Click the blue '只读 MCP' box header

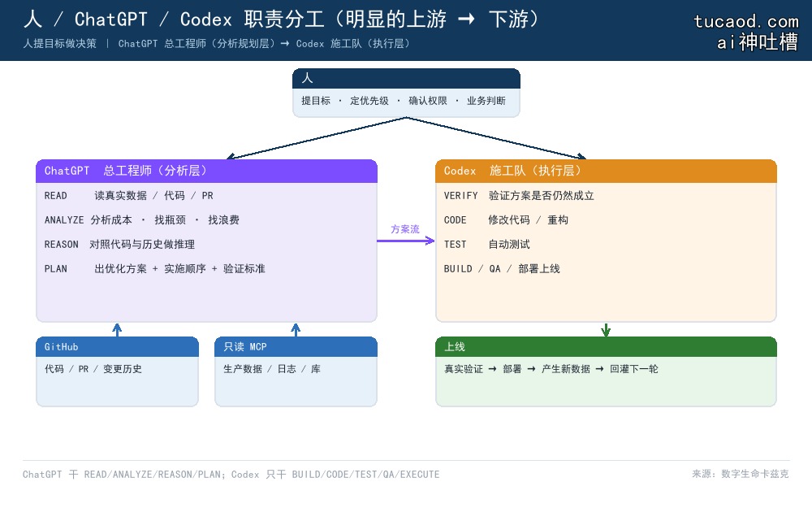point(296,347)
